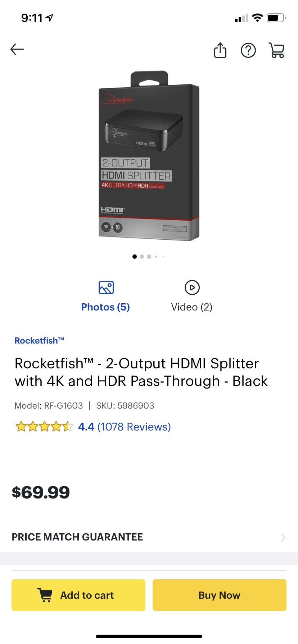Select the second image carousel dot
298x644 pixels.
pos(142,257)
